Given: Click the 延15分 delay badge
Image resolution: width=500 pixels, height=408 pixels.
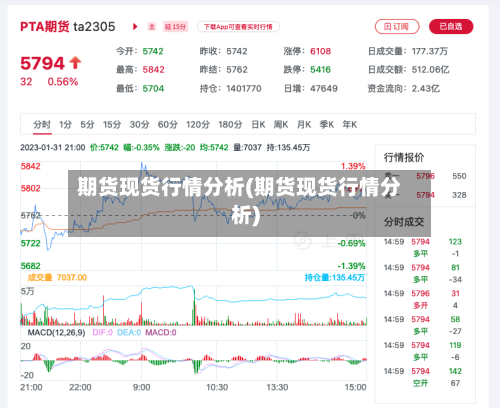Looking at the screenshot, I should 175,27.
